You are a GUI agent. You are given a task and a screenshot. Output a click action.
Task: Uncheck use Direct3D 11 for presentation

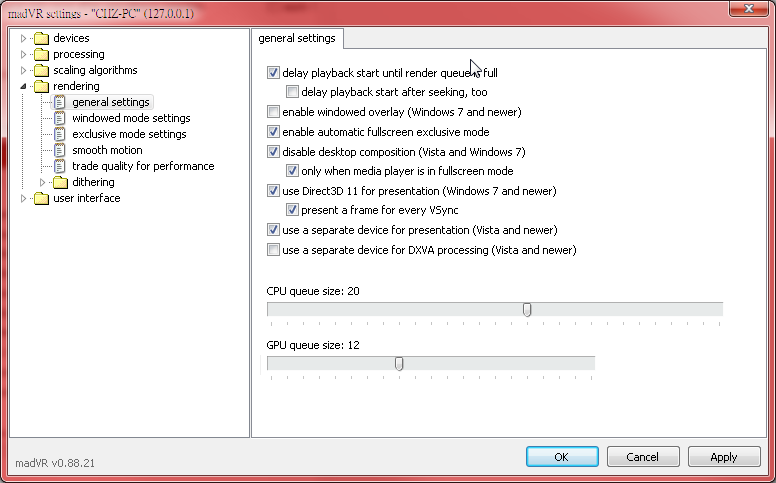coord(274,191)
